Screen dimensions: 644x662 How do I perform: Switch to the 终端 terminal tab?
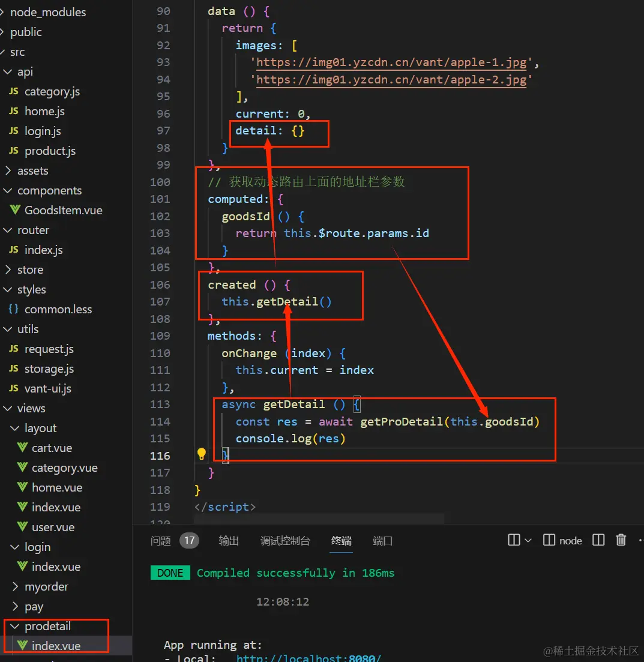[x=342, y=540]
